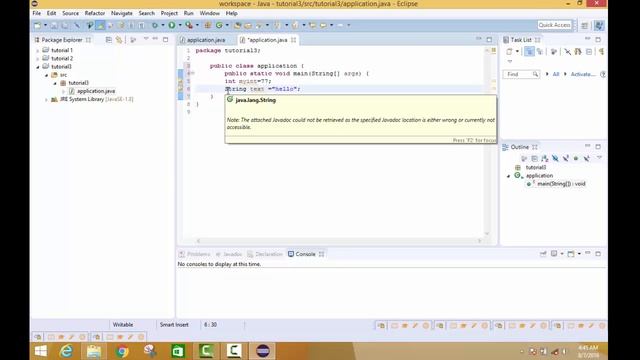Viewport: 640px width, 360px height.
Task: Close the *application.java editor tab
Action: (x=293, y=40)
